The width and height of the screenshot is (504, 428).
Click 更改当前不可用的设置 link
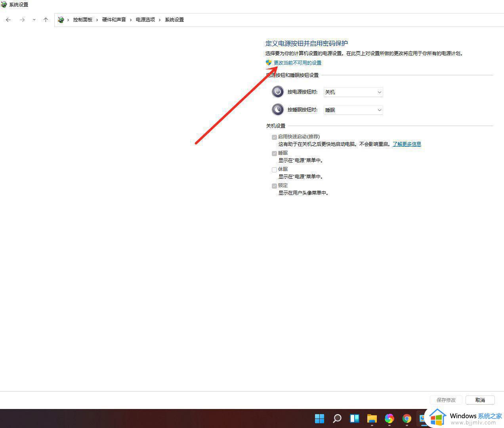(298, 63)
